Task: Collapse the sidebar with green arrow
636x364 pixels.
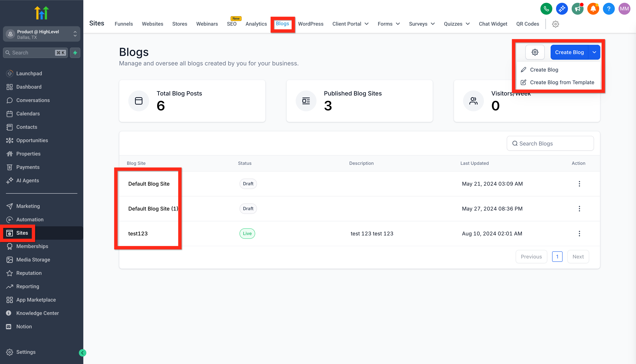Action: click(x=82, y=353)
